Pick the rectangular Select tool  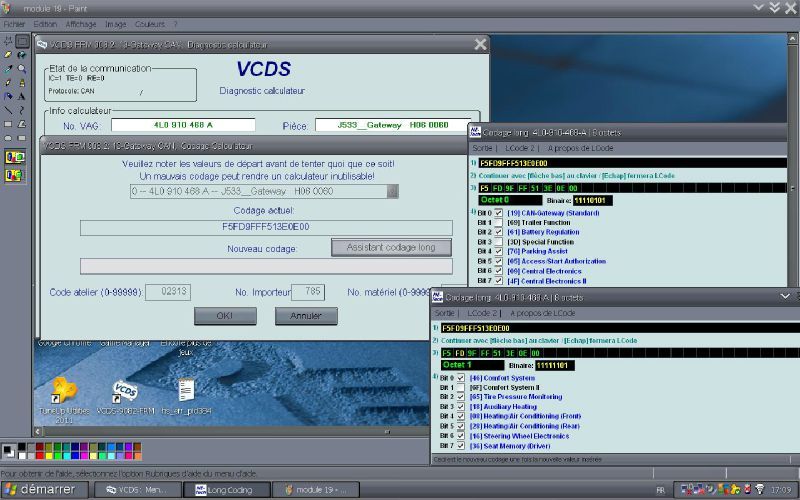coord(22,41)
